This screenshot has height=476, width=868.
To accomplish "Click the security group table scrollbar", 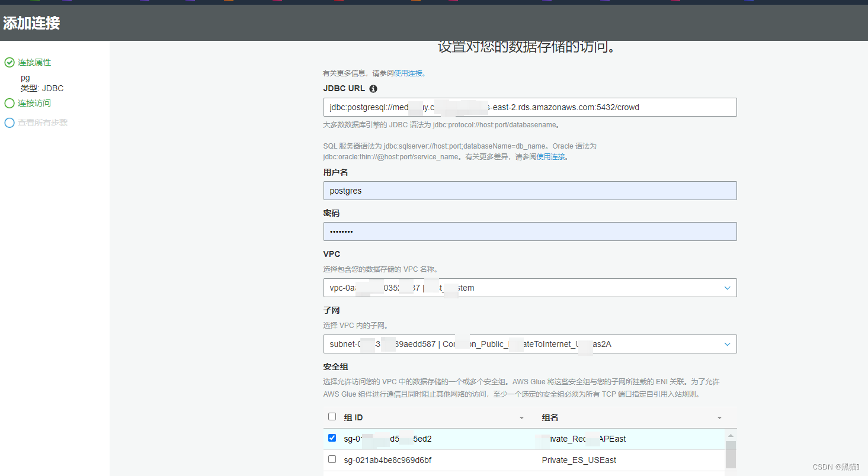I will pos(731,454).
